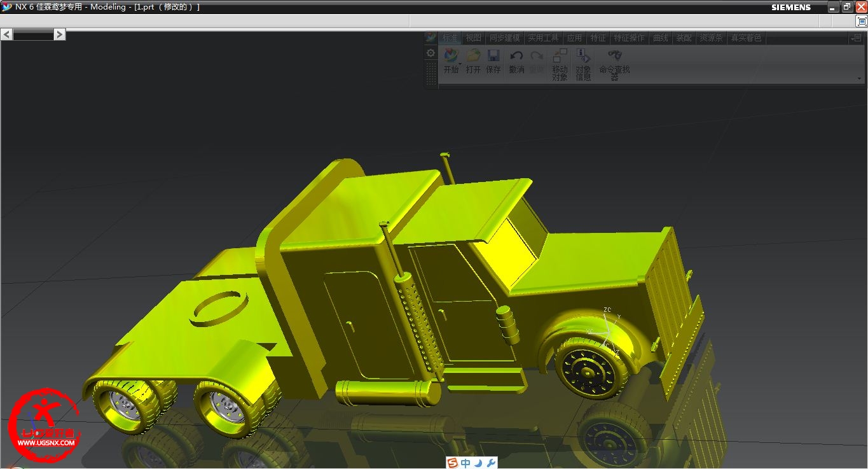Click the NX logo icon left of 标准 tab
The image size is (868, 469).
431,38
